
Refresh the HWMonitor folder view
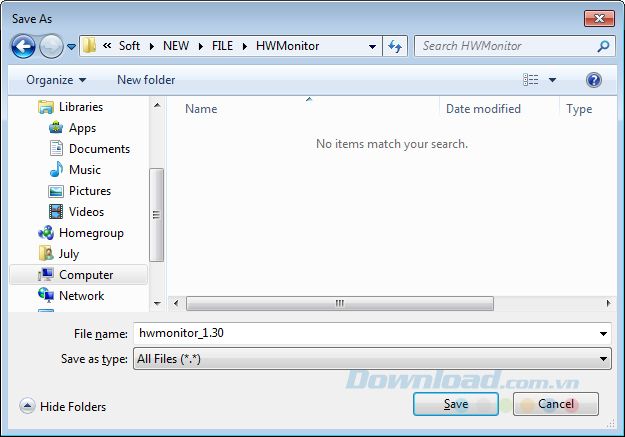(x=395, y=46)
